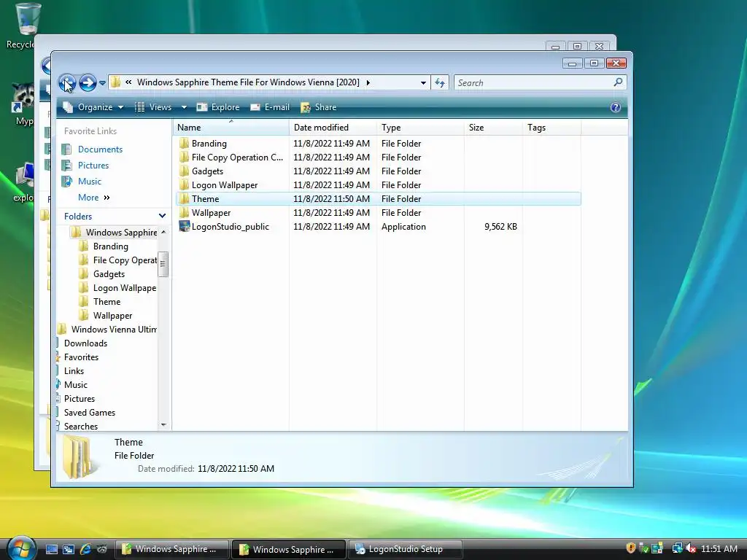Viewport: 747px width, 560px height.
Task: Click folder tree scrollbar down arrow
Action: pyautogui.click(x=163, y=424)
